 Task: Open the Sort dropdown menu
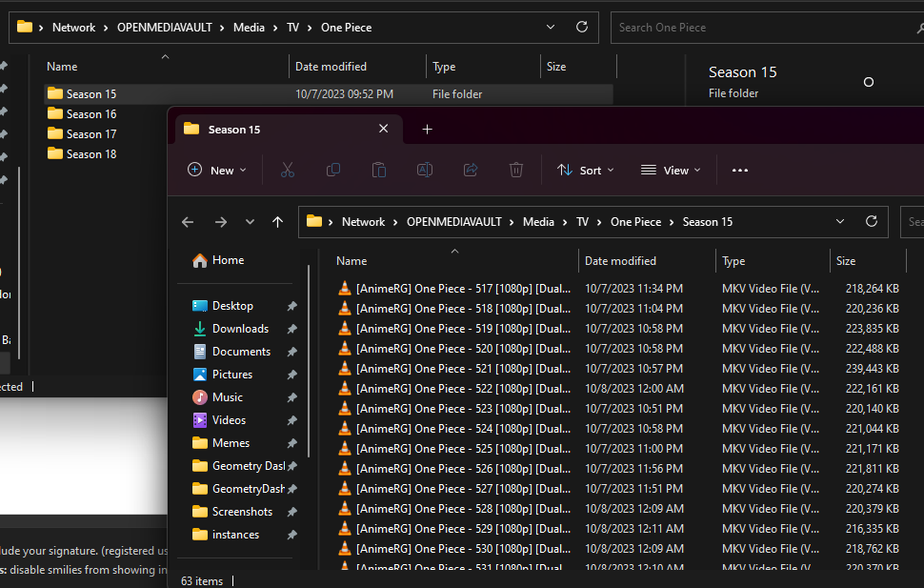tap(586, 170)
